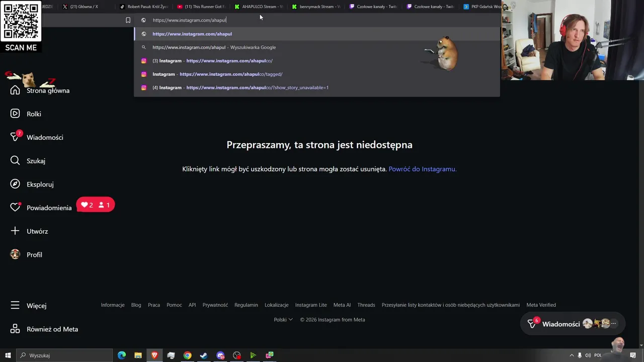Select the (3) Instagram ahapulco/ suggestion
The image size is (644, 362).
click(317, 61)
